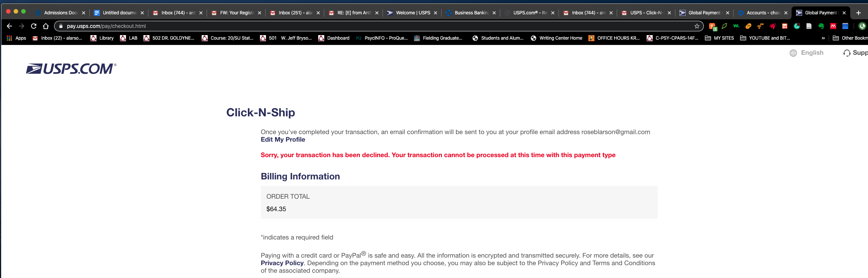Click the back navigation arrow
This screenshot has width=868, height=278.
(9, 26)
